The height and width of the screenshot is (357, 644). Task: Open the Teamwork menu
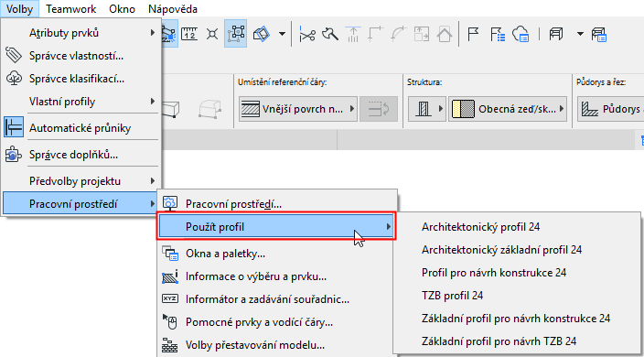[70, 8]
